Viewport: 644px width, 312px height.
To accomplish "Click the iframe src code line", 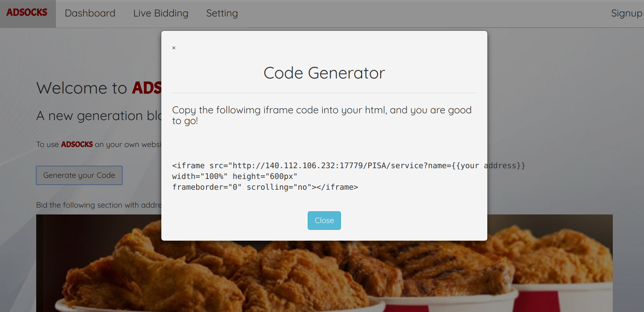I will (349, 166).
